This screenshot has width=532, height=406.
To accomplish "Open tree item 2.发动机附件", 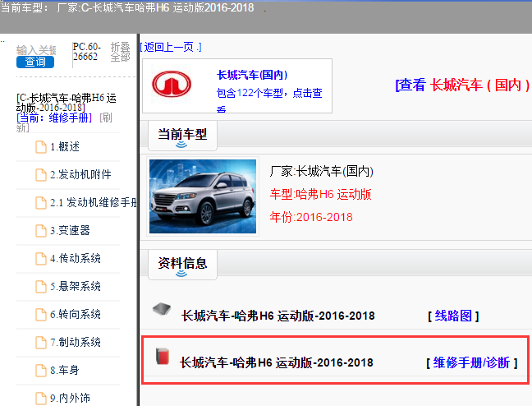I will 80,174.
